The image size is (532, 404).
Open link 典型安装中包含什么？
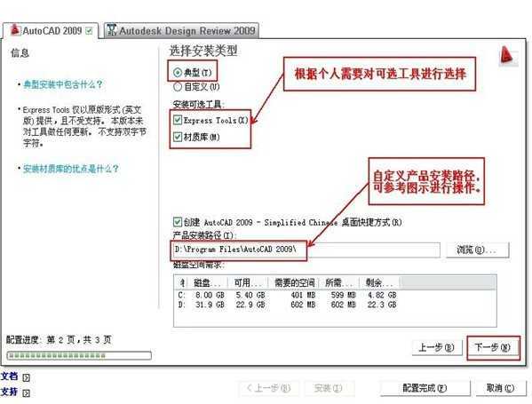[x=63, y=84]
